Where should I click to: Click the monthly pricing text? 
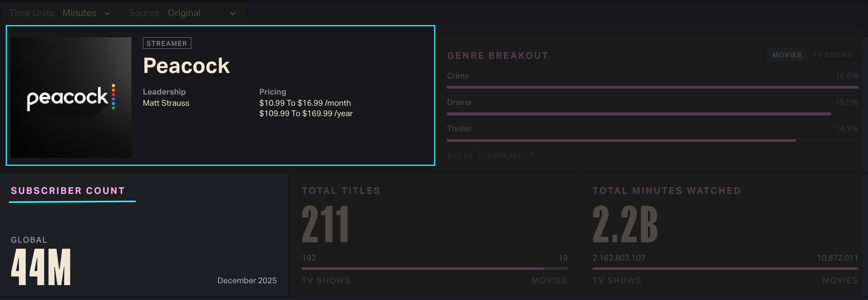(x=305, y=103)
